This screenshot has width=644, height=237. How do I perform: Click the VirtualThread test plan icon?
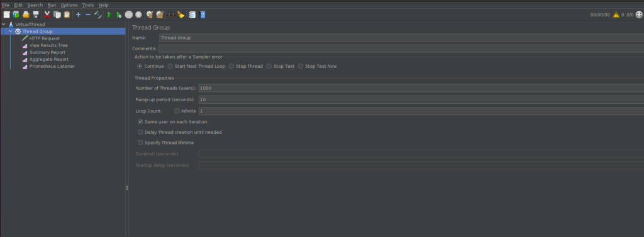11,25
